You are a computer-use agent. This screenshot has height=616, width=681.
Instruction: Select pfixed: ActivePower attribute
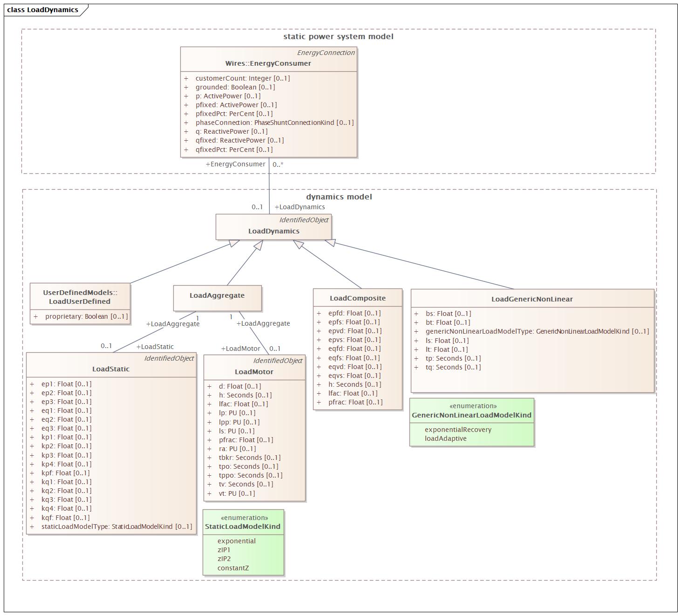236,105
